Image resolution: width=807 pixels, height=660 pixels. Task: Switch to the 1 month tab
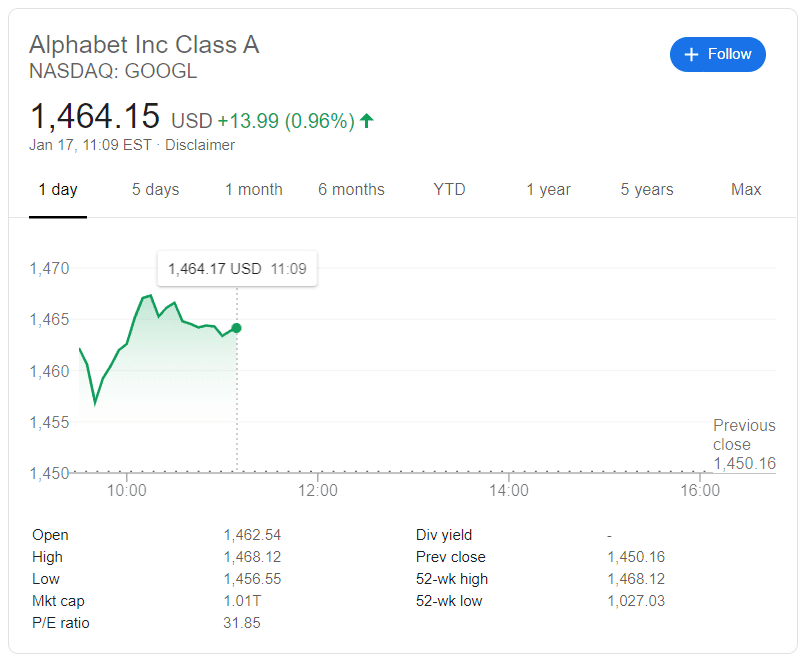[253, 189]
